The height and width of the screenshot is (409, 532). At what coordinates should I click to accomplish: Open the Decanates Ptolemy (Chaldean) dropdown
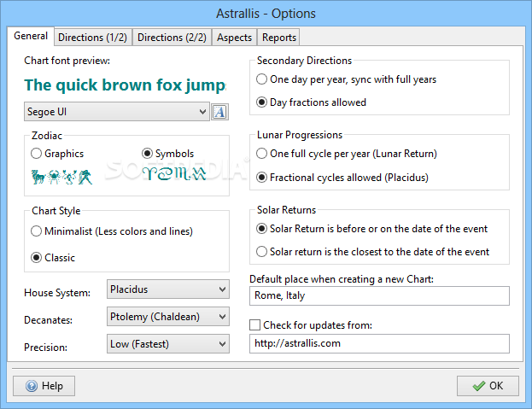click(168, 317)
